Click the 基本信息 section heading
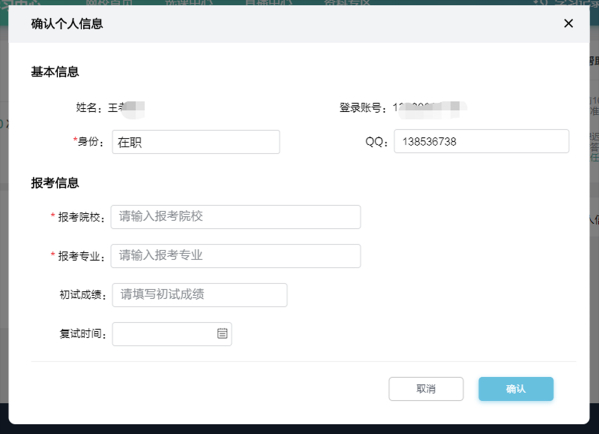 55,72
